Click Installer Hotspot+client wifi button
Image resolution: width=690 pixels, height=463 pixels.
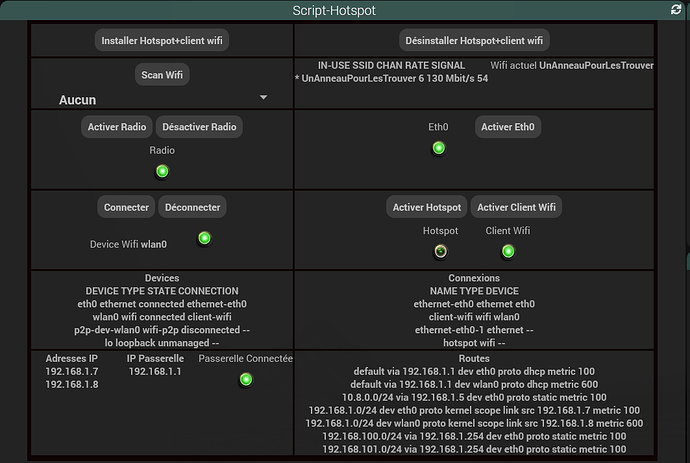pyautogui.click(x=162, y=40)
